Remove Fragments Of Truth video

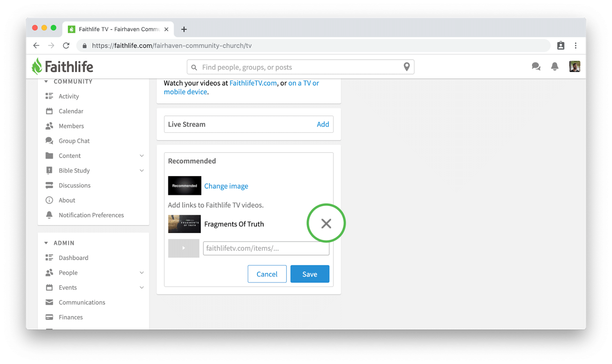tap(326, 223)
